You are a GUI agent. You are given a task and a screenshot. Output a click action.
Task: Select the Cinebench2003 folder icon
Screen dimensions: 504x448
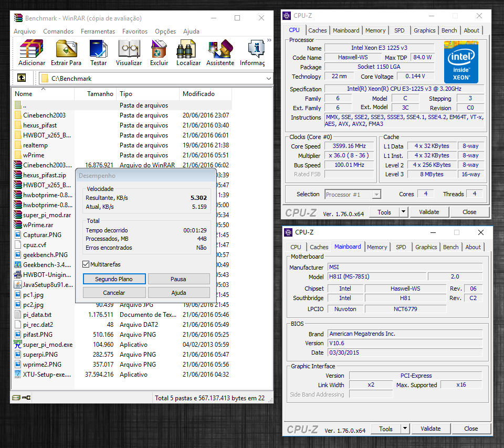pos(18,115)
